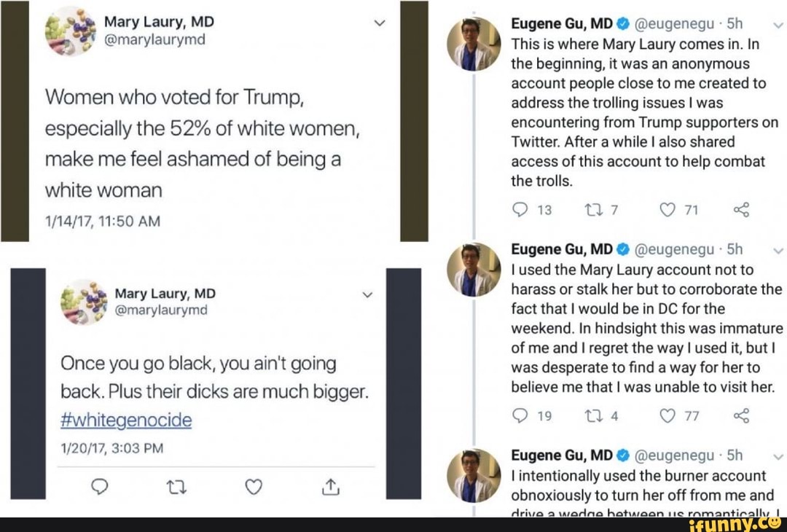Share the tweet with 71 likes

click(x=741, y=211)
